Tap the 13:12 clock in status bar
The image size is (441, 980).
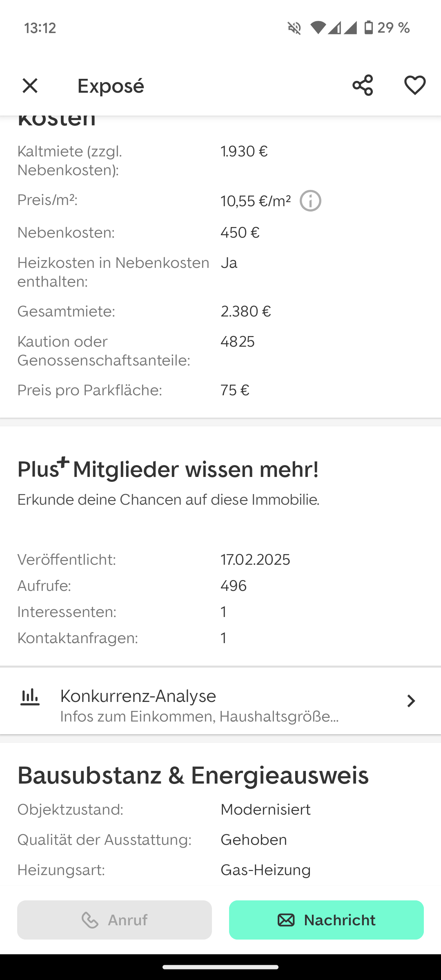point(40,28)
